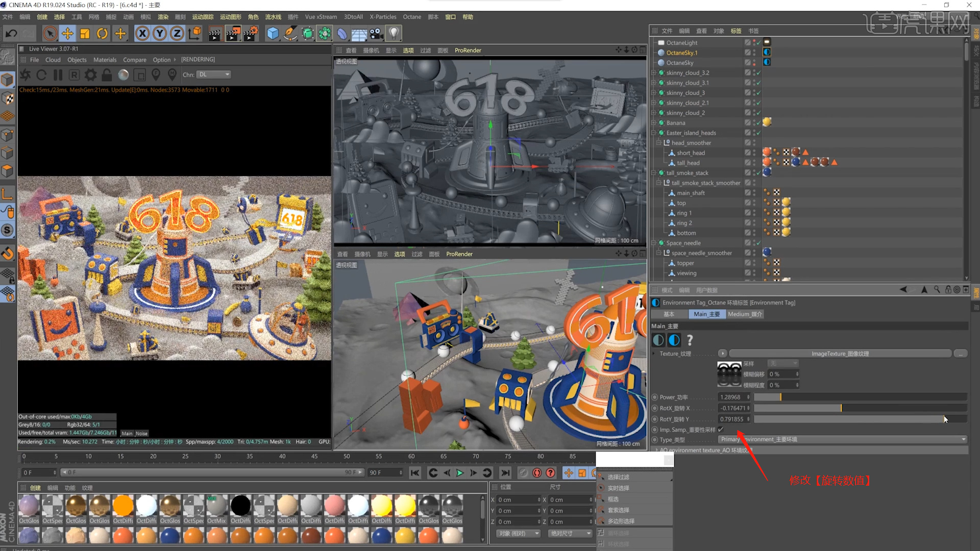980x551 pixels.
Task: Open the Type_类型 dropdown menu
Action: (843, 439)
